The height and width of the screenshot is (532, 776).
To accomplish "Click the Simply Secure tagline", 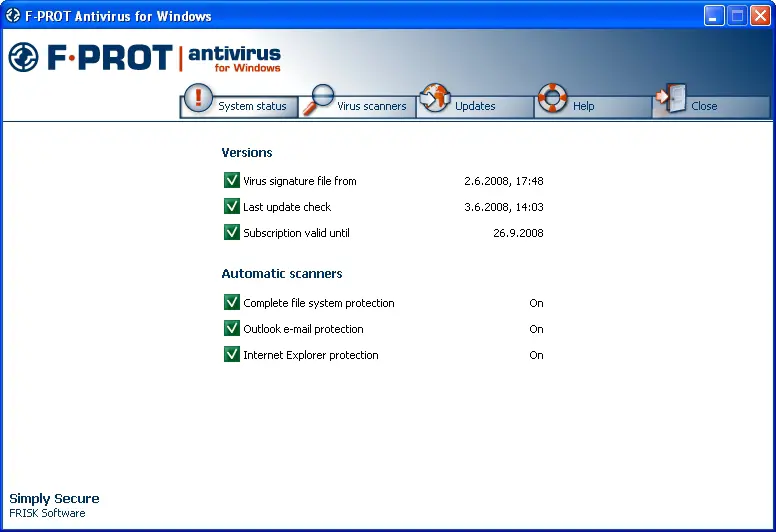I will 54,498.
